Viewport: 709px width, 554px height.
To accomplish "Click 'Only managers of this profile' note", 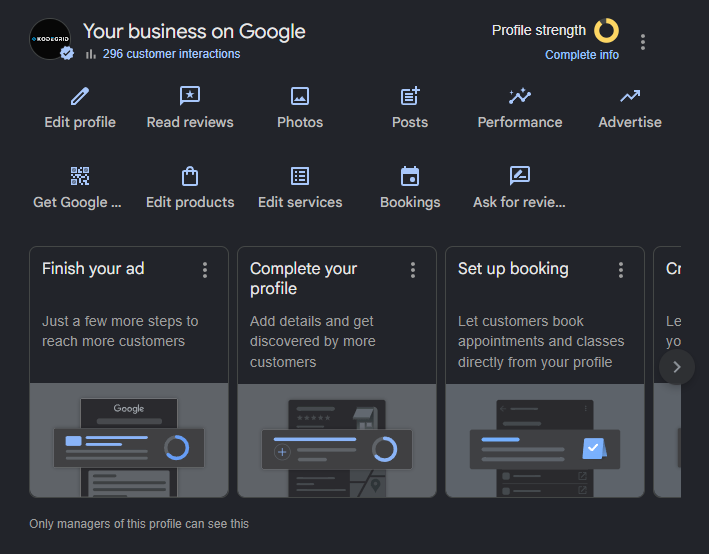I will (x=139, y=524).
